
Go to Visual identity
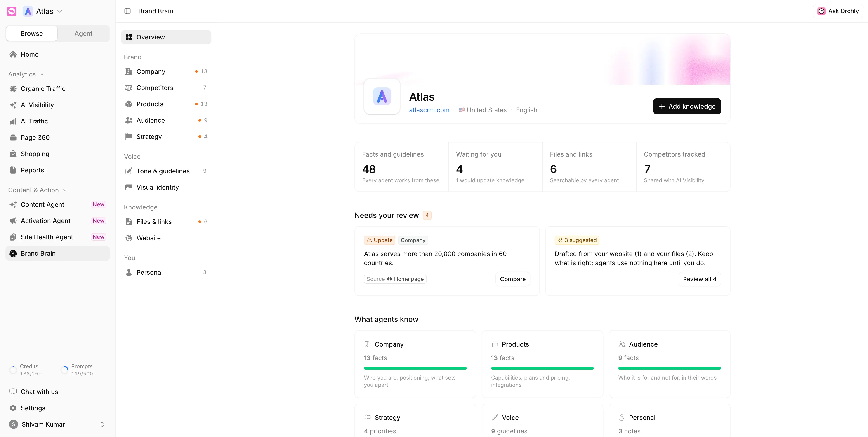click(x=166, y=187)
